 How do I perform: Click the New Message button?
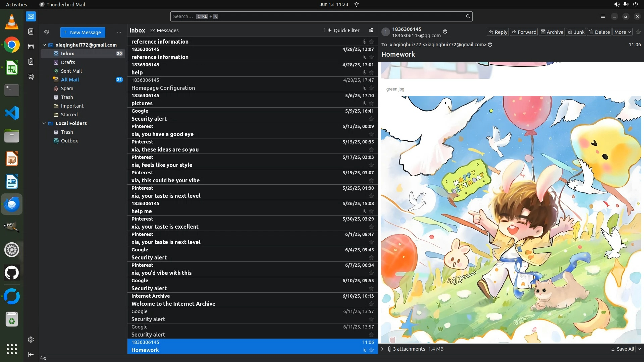83,33
